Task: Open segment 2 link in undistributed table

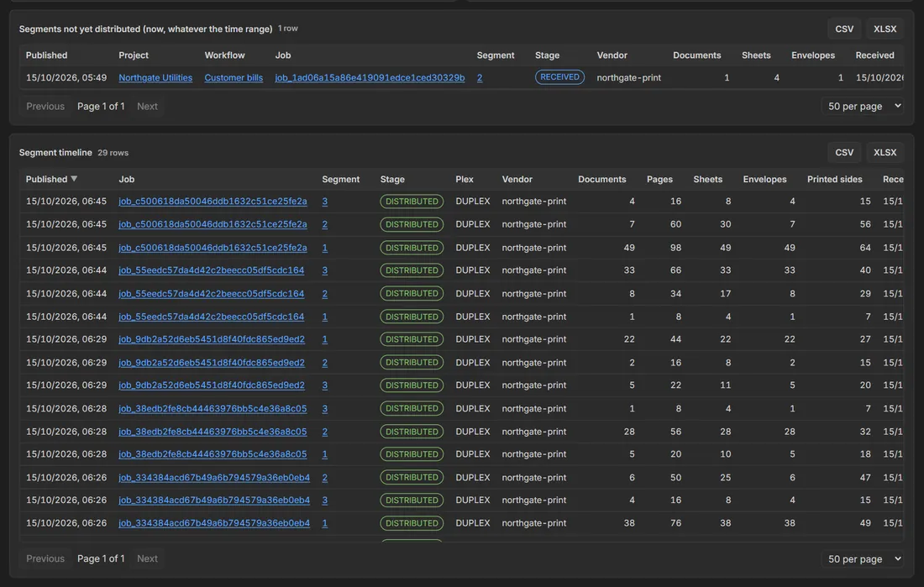Action: click(480, 78)
